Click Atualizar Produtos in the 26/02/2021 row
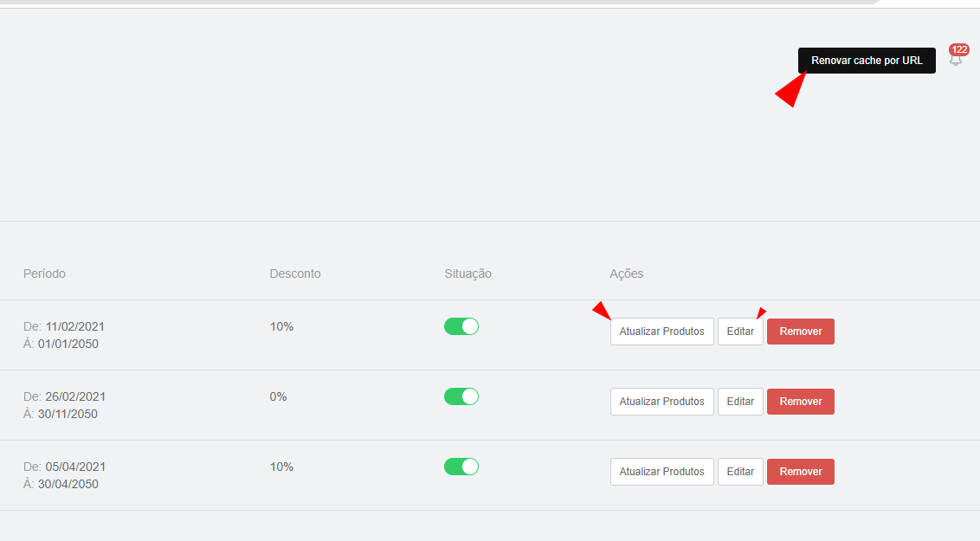980x541 pixels. pos(662,401)
